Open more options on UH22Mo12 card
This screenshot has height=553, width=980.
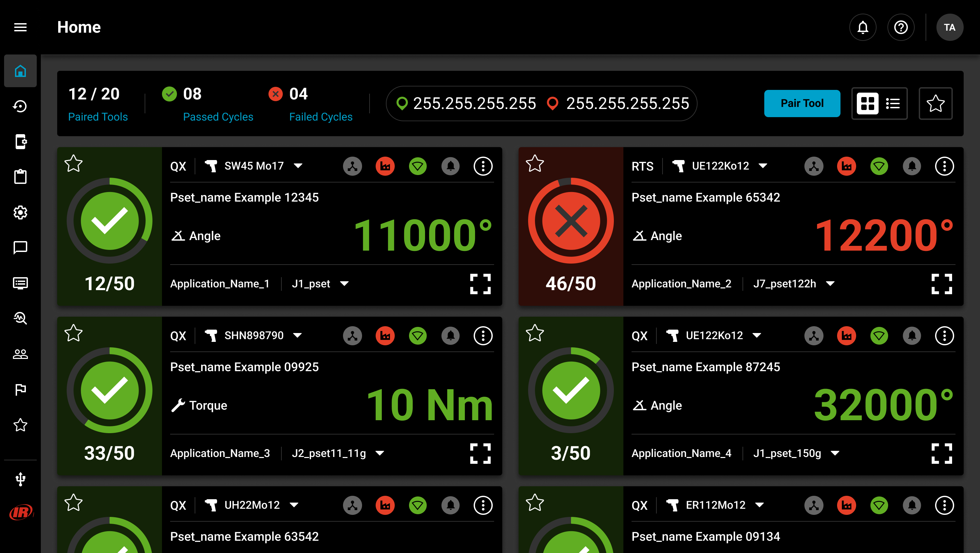pyautogui.click(x=483, y=505)
